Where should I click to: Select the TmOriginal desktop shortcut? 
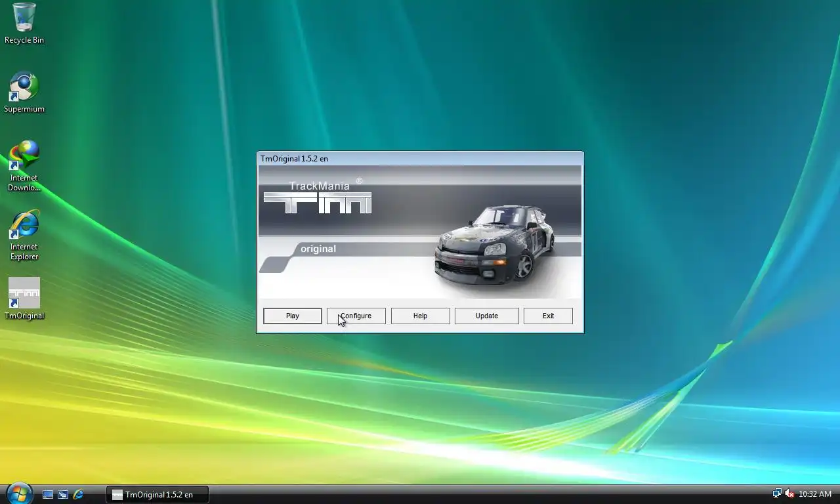coord(24,299)
